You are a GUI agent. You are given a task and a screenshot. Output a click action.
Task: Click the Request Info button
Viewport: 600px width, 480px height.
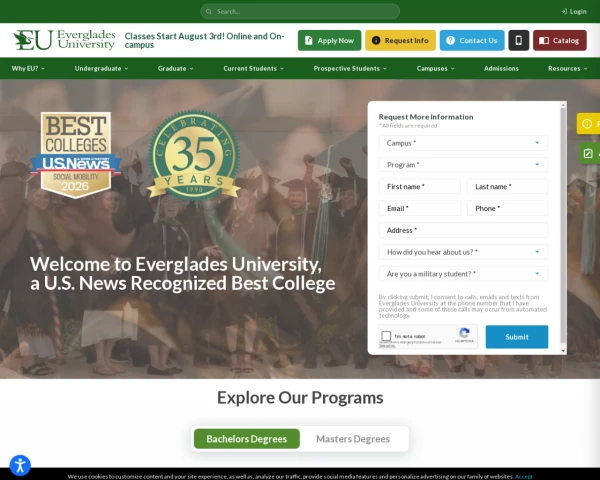(400, 40)
